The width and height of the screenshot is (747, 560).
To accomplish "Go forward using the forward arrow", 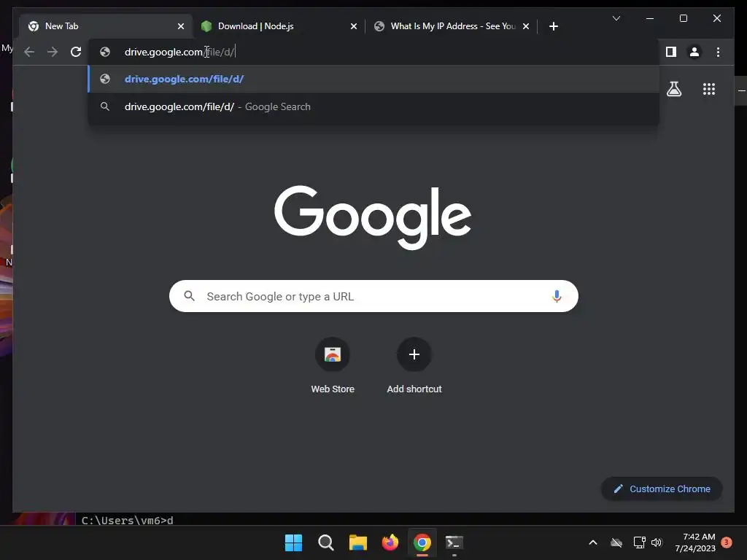I will tap(53, 52).
